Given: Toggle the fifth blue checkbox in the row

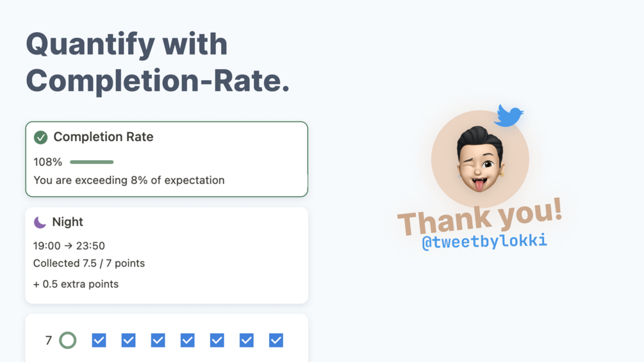Looking at the screenshot, I should (x=217, y=340).
